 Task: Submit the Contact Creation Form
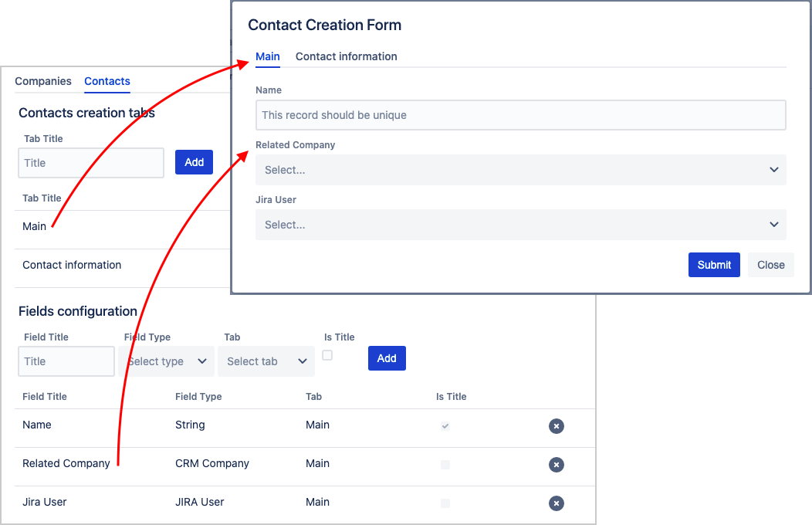pyautogui.click(x=714, y=265)
